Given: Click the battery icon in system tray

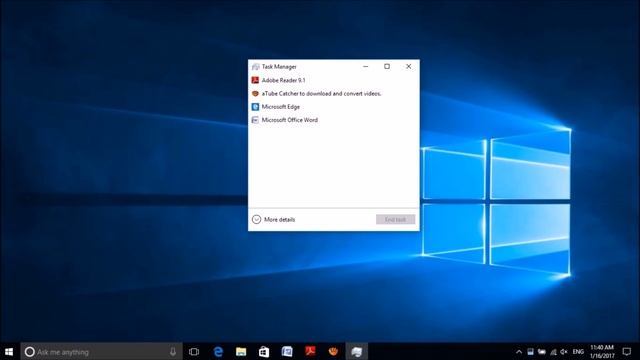Looking at the screenshot, I should [x=542, y=351].
